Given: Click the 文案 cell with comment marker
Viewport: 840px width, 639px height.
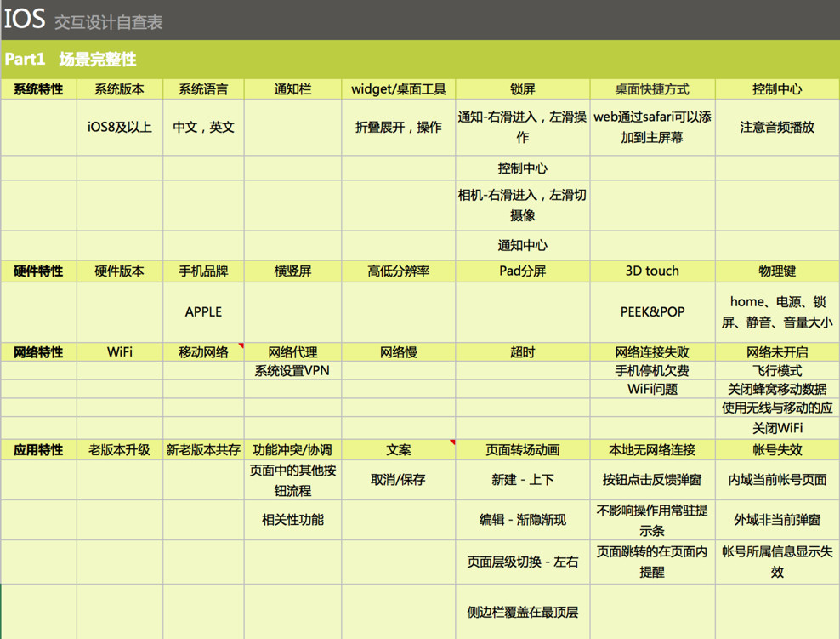Looking at the screenshot, I should 399,450.
